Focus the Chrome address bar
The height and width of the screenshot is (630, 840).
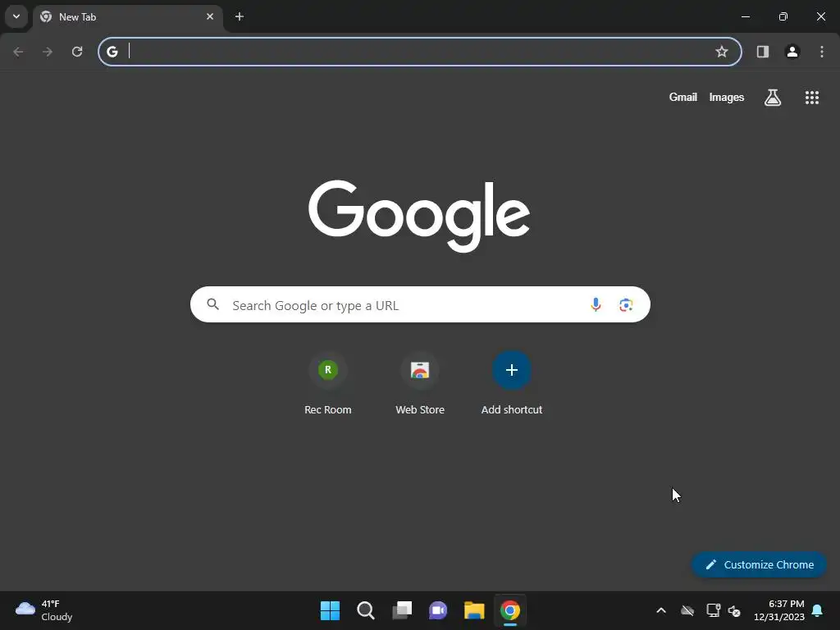coord(419,52)
